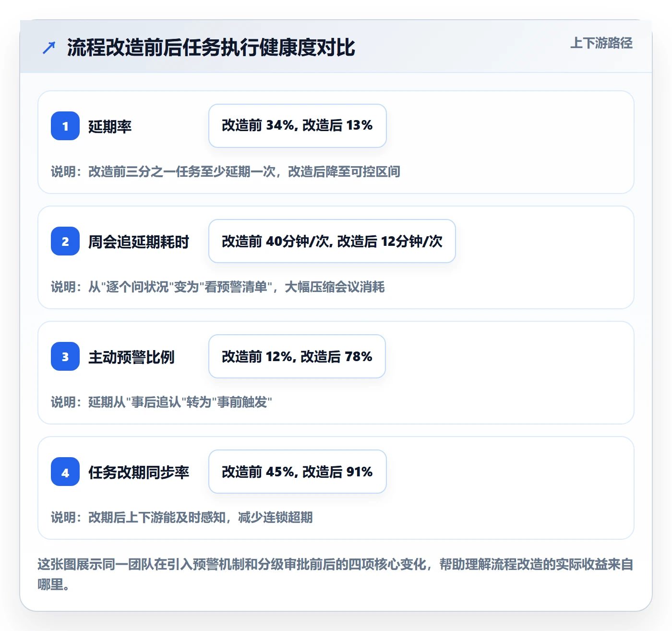Click the number 1 badge for 延期率
Viewport: 672px width, 631px height.
click(65, 126)
